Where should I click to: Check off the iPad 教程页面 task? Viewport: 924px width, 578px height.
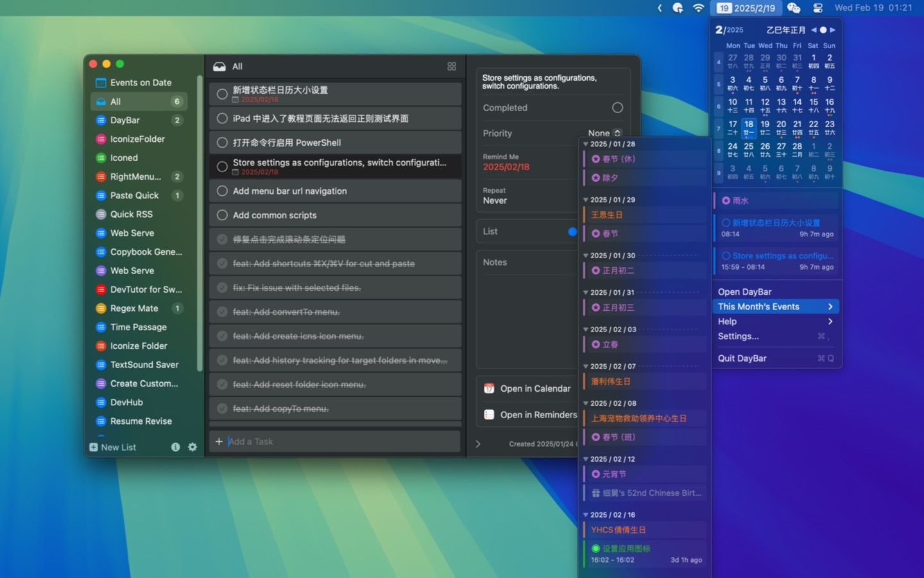(x=222, y=118)
